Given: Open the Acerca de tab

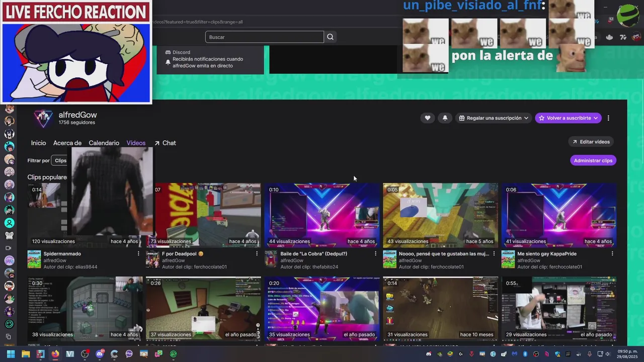Looking at the screenshot, I should click(x=67, y=143).
